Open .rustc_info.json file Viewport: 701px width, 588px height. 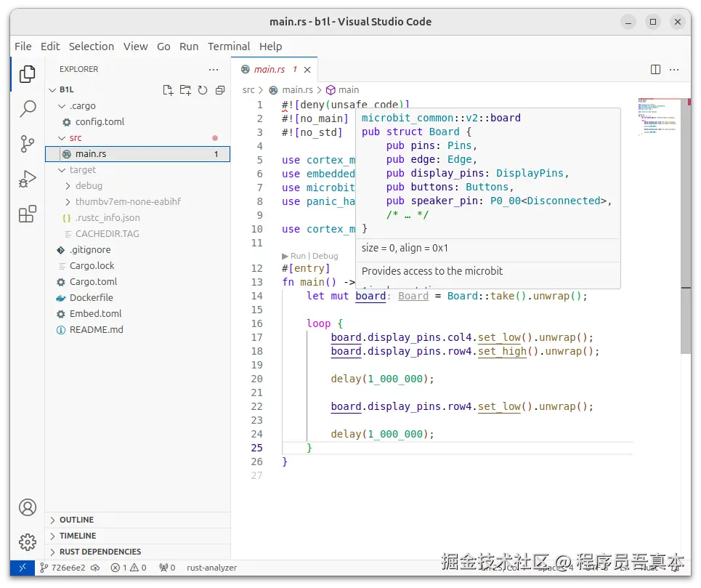(x=138, y=218)
